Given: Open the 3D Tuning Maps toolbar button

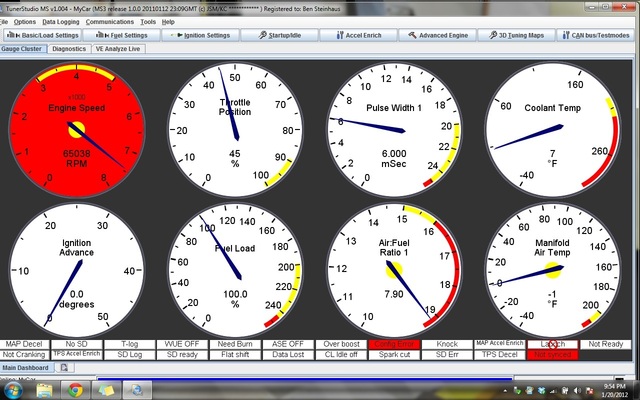Looking at the screenshot, I should [x=517, y=36].
